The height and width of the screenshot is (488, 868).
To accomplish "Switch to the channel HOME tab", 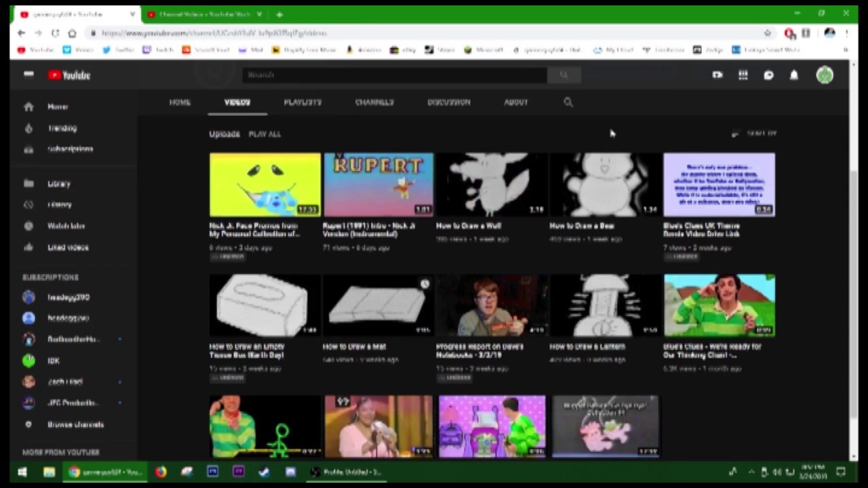I will point(180,102).
